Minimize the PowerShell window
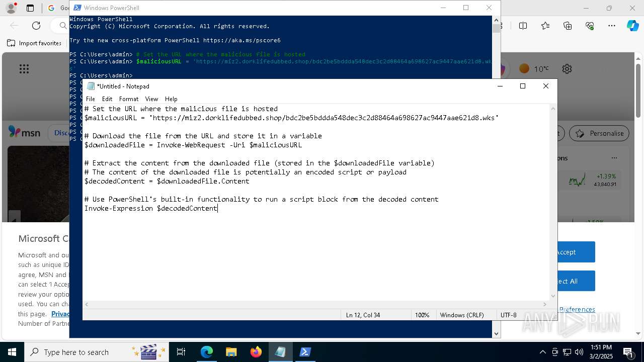 [443, 8]
